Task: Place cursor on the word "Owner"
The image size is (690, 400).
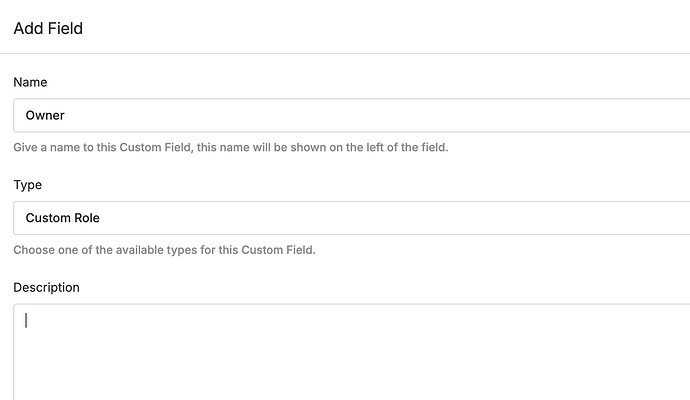Action: click(45, 115)
